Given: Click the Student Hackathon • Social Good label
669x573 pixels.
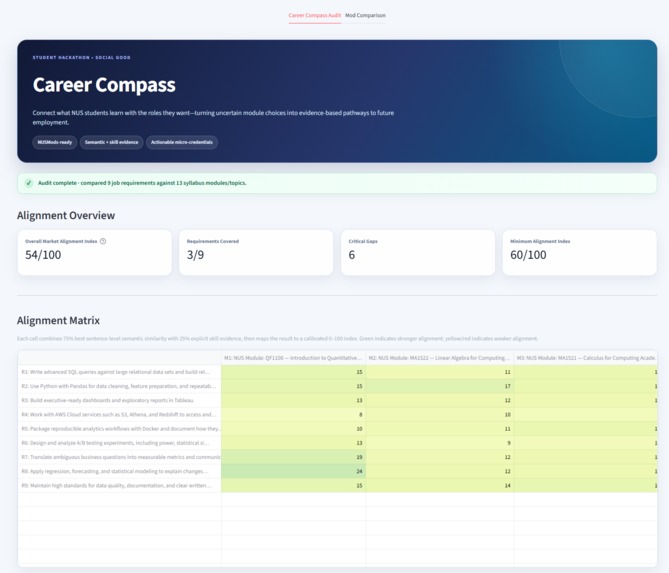Looking at the screenshot, I should point(81,57).
